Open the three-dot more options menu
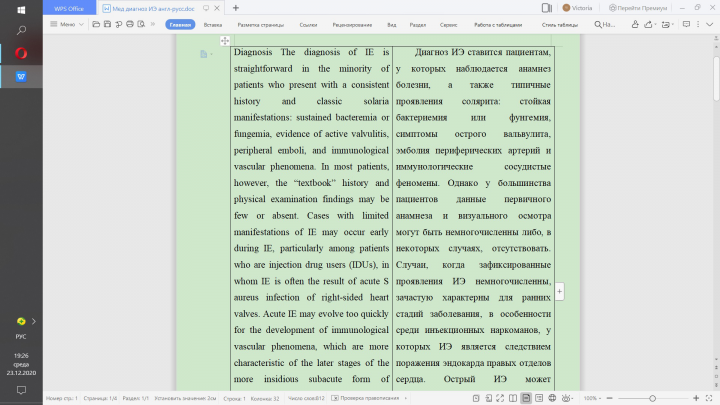The height and width of the screenshot is (405, 720). click(x=698, y=24)
